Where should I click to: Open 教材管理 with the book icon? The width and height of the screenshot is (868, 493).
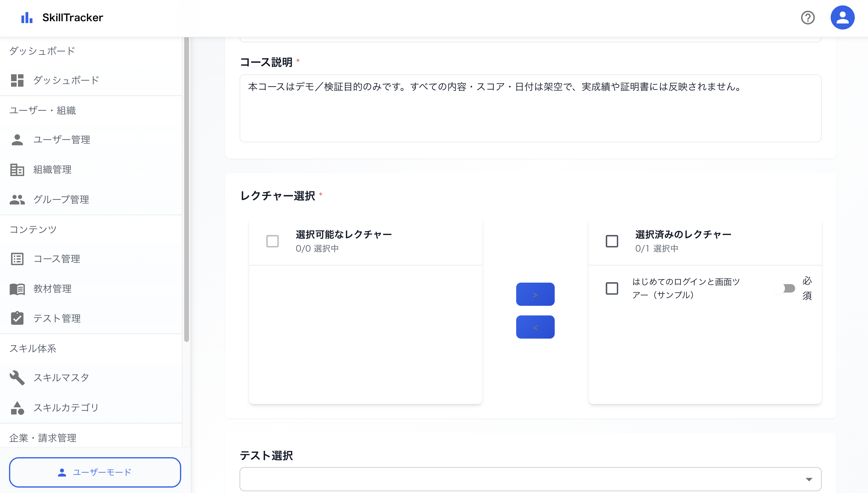click(17, 289)
